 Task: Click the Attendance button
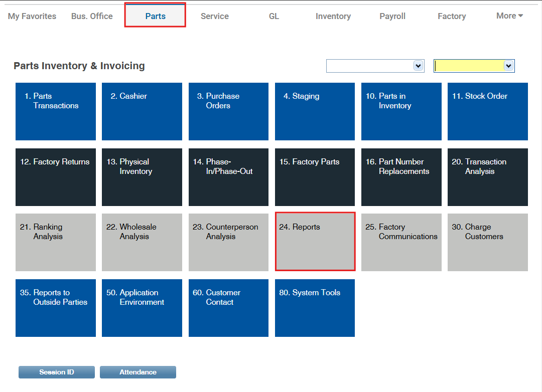(138, 372)
